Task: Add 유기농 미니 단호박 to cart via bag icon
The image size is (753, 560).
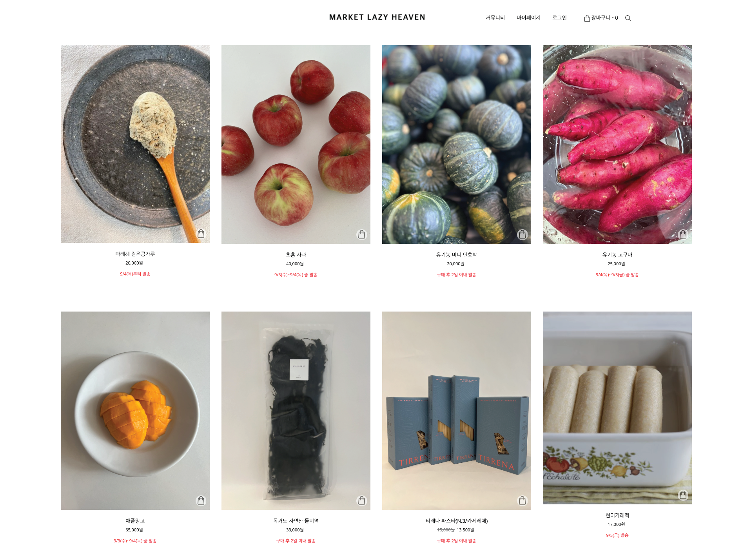Action: 523,234
